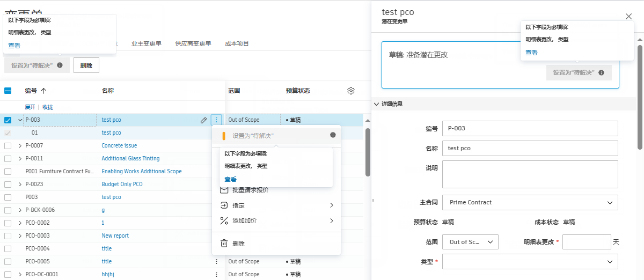Close the test pco side panel
The width and height of the screenshot is (644, 280).
tap(629, 16)
